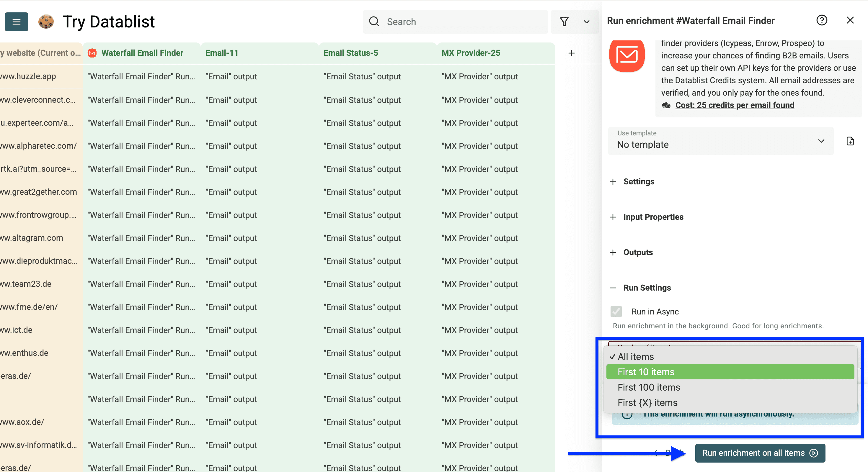Add a new column with plus icon
The width and height of the screenshot is (868, 472).
[x=572, y=53]
